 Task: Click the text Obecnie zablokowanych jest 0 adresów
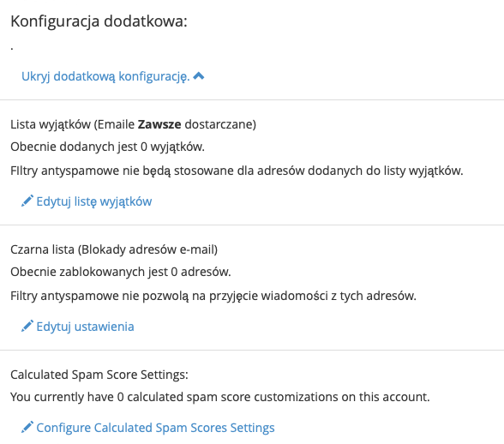pyautogui.click(x=121, y=272)
